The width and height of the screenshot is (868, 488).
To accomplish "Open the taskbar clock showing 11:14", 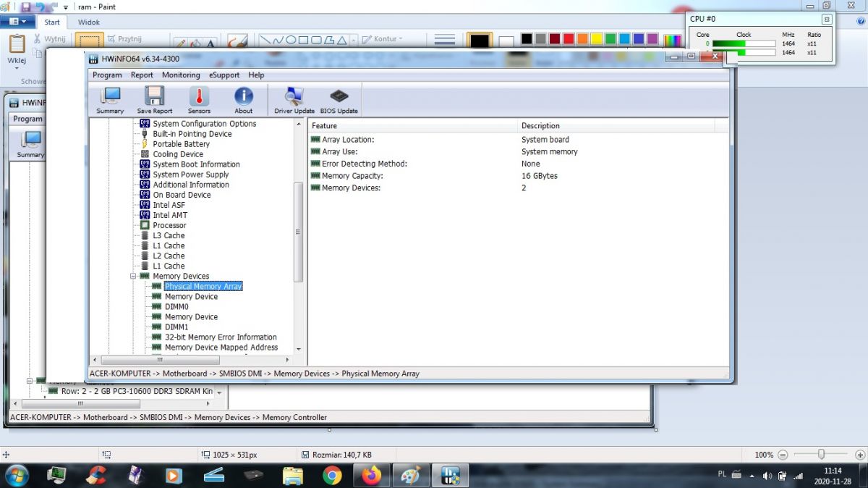I will 832,475.
